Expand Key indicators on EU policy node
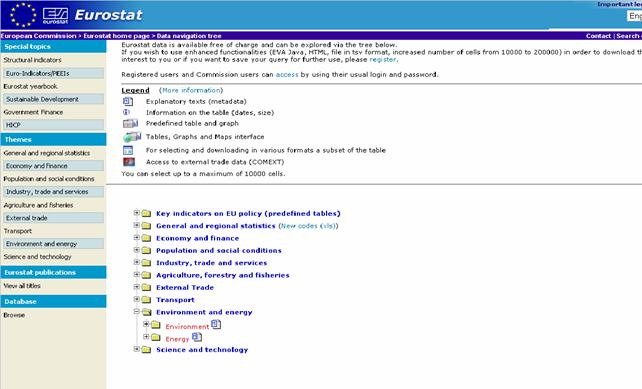The height and width of the screenshot is (389, 642). (137, 213)
